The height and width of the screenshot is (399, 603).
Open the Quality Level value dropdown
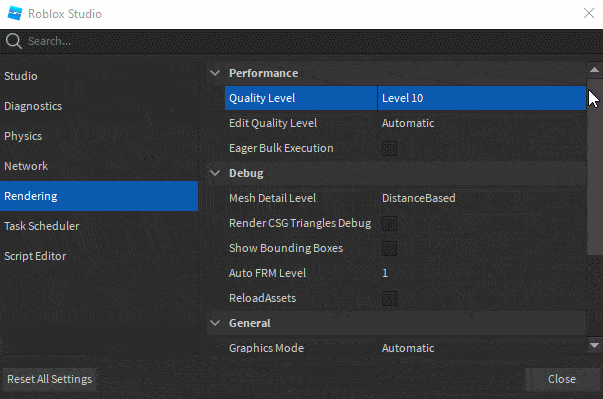pyautogui.click(x=482, y=98)
